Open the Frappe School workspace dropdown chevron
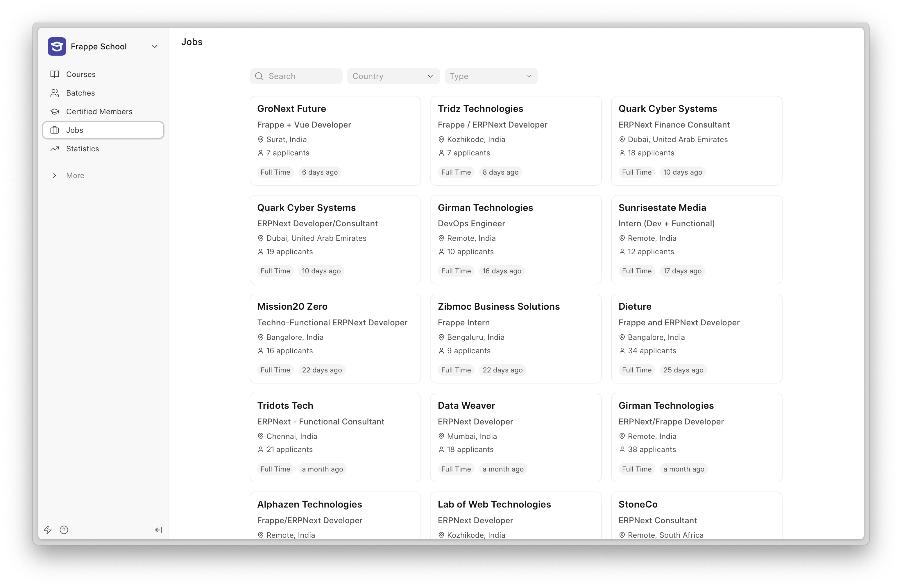The height and width of the screenshot is (588, 902). (x=155, y=46)
